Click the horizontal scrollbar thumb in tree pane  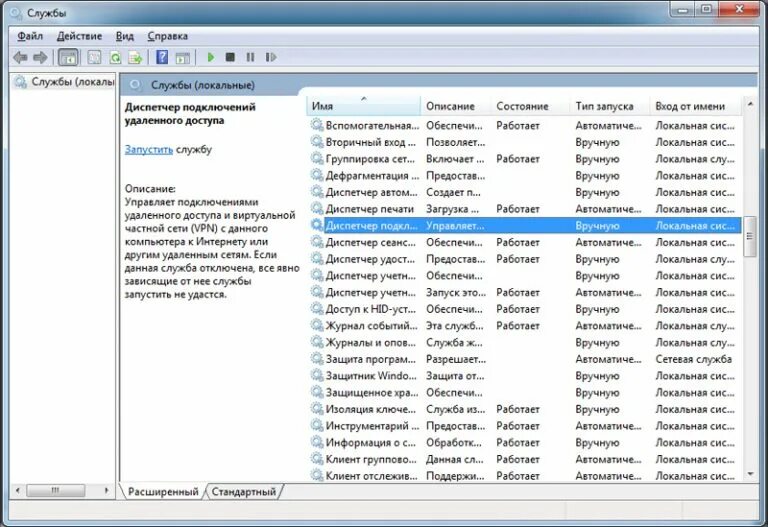click(55, 490)
